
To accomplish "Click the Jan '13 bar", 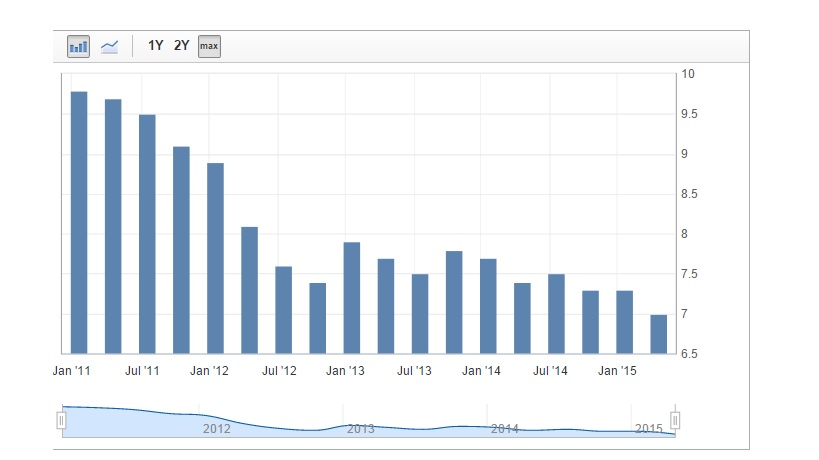I will (351, 298).
